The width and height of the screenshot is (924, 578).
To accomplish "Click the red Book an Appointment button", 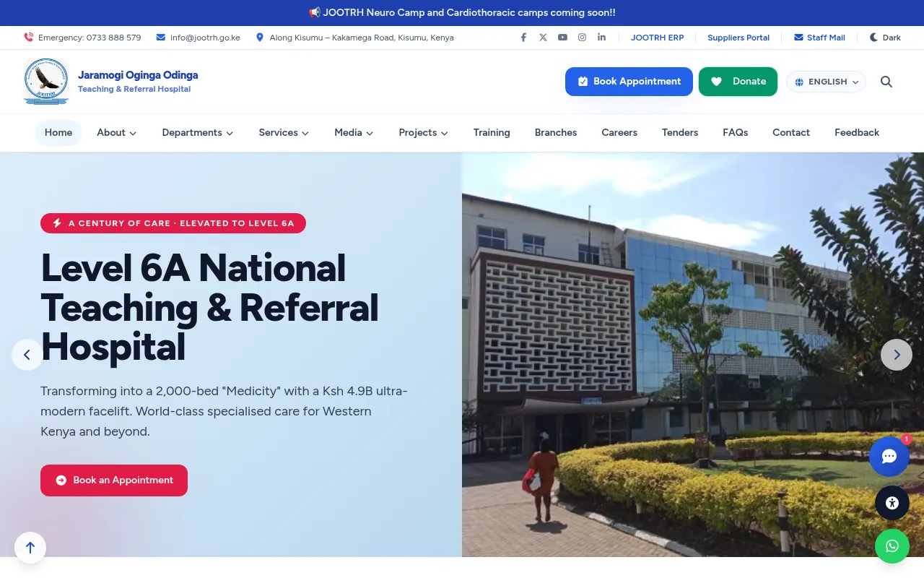I will point(114,480).
